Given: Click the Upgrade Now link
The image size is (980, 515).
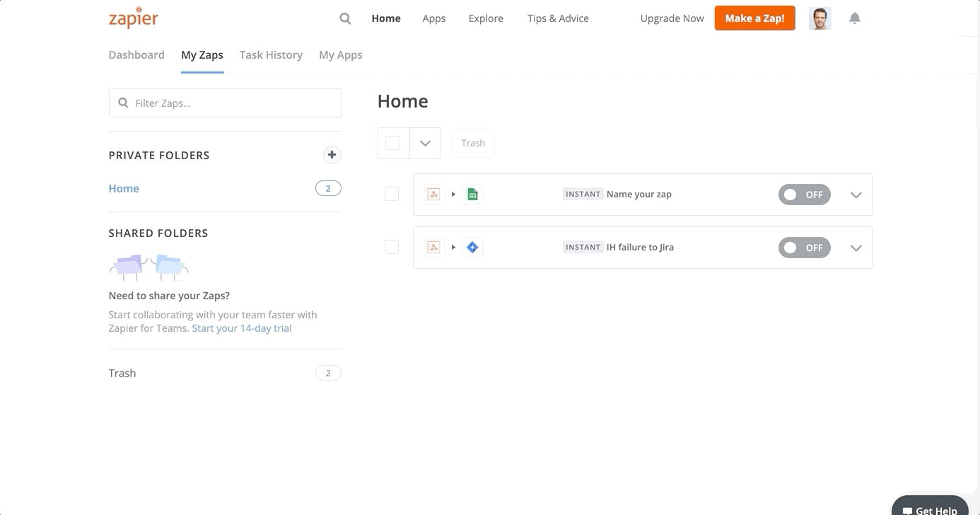Looking at the screenshot, I should (672, 18).
